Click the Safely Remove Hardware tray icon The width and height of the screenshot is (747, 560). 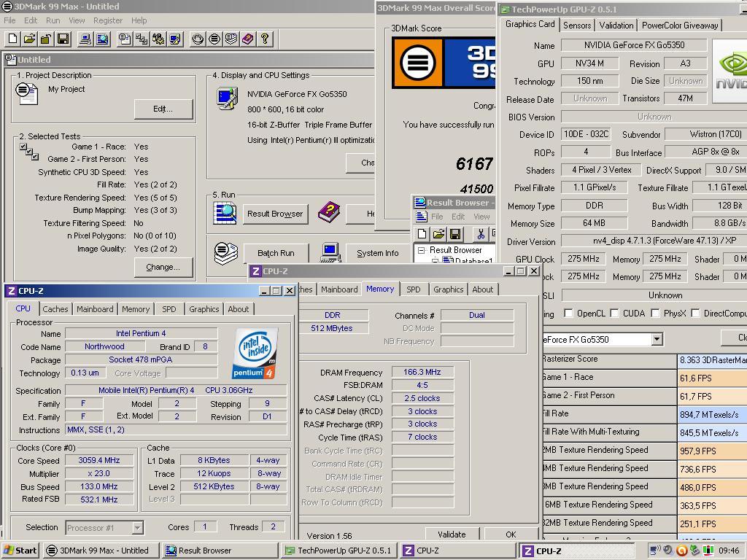point(694,551)
